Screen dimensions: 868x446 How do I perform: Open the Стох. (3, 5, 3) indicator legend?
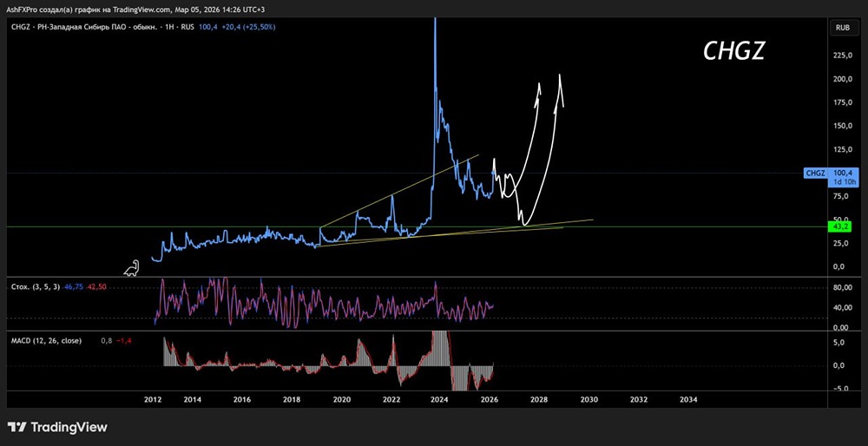(36, 287)
